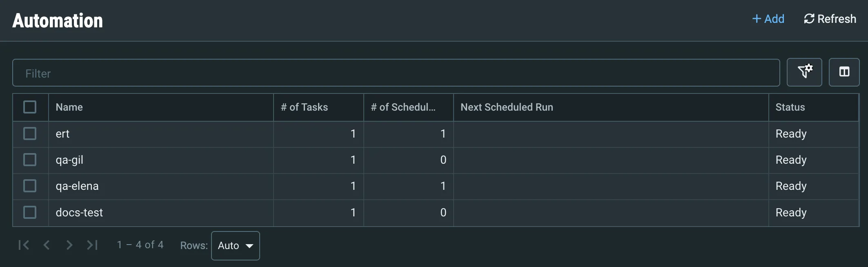Viewport: 868px width, 267px height.
Task: Open the docs-test automation entry
Action: click(x=79, y=212)
